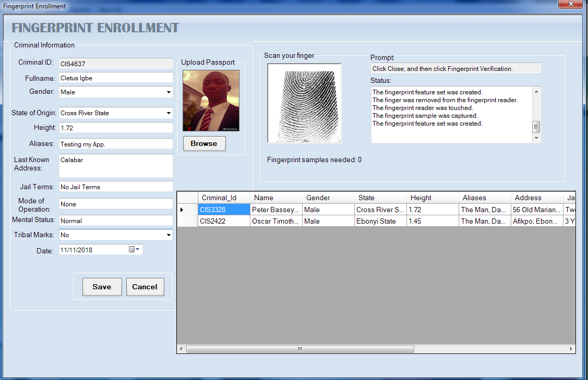Click the Cancel button
Screen dimensions: 588x380
click(x=145, y=287)
